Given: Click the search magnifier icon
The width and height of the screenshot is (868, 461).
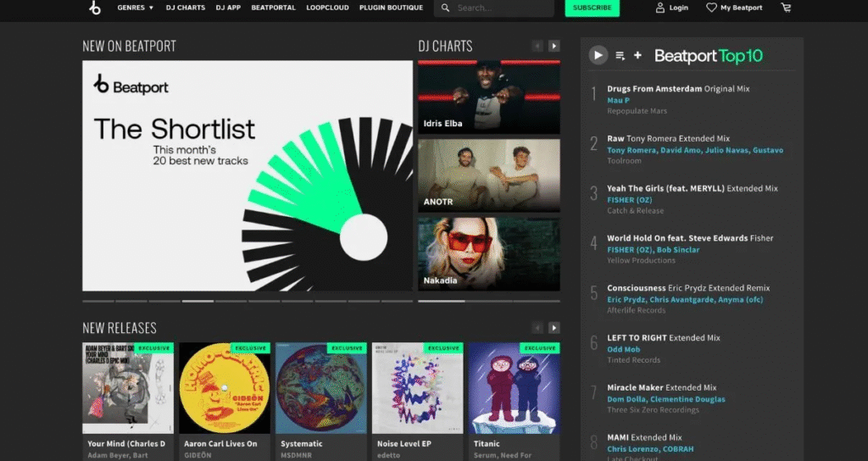Looking at the screenshot, I should tap(445, 8).
